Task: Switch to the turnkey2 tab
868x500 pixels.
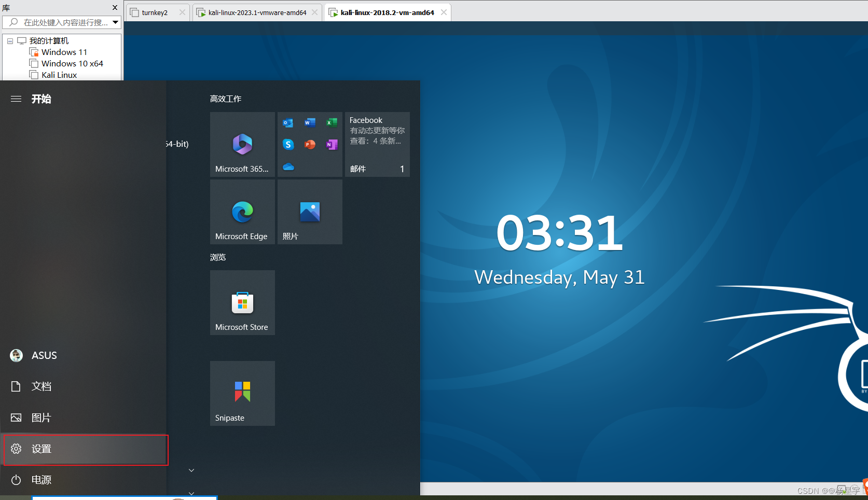Action: point(155,12)
